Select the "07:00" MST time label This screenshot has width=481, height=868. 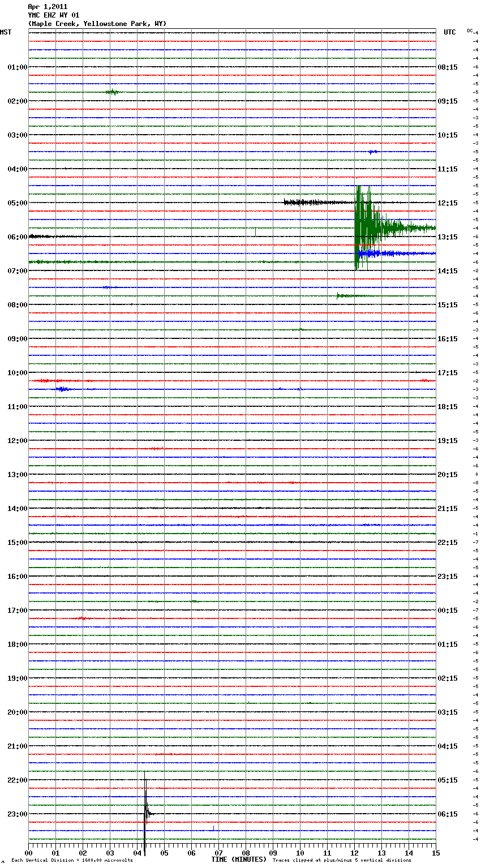point(18,271)
